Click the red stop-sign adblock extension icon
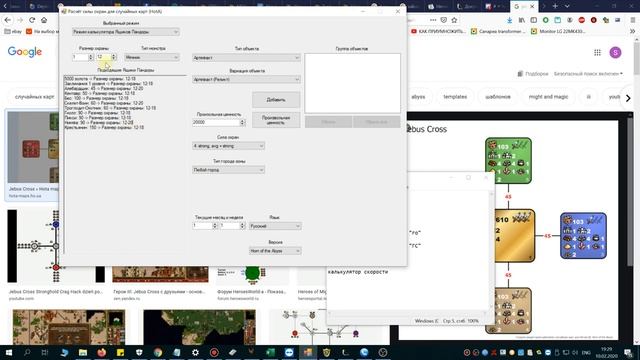The width and height of the screenshot is (640, 360). [582, 20]
